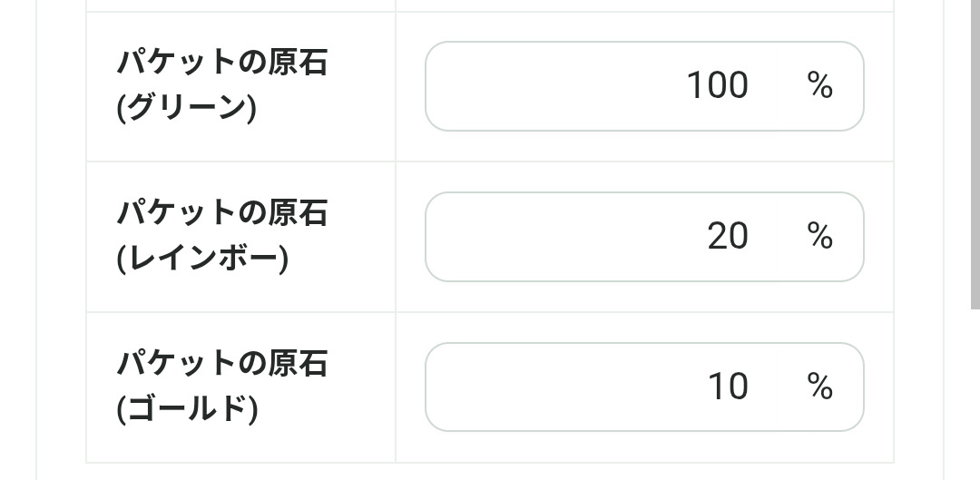Image resolution: width=980 pixels, height=480 pixels.
Task: Click the % symbol in ゴールド row
Action: 819,387
